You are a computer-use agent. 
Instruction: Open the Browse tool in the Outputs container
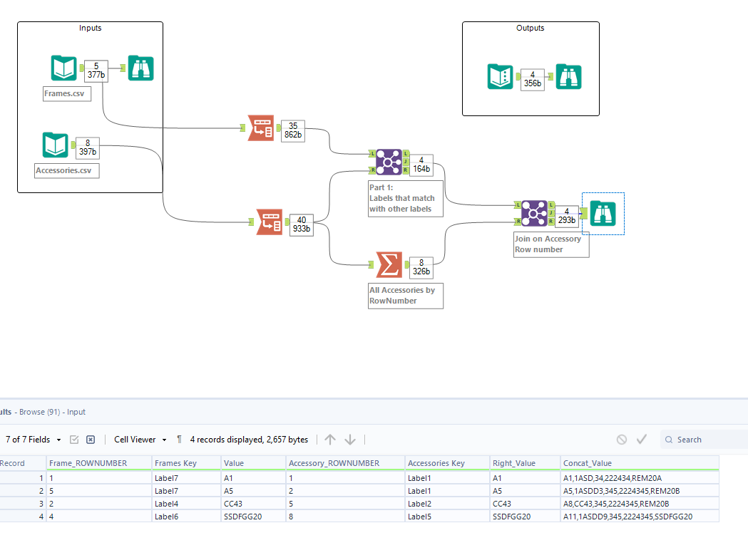[x=568, y=76]
